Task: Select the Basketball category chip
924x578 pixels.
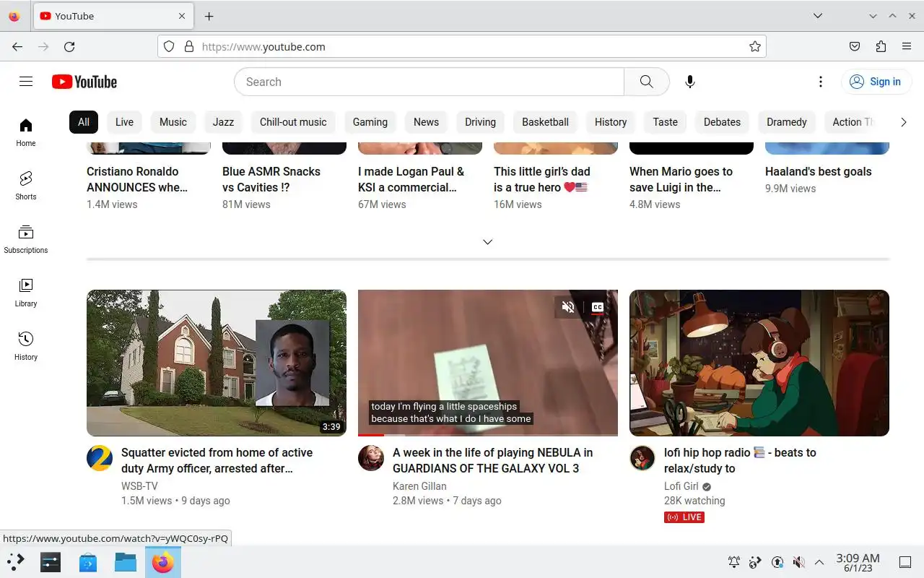Action: pos(546,122)
